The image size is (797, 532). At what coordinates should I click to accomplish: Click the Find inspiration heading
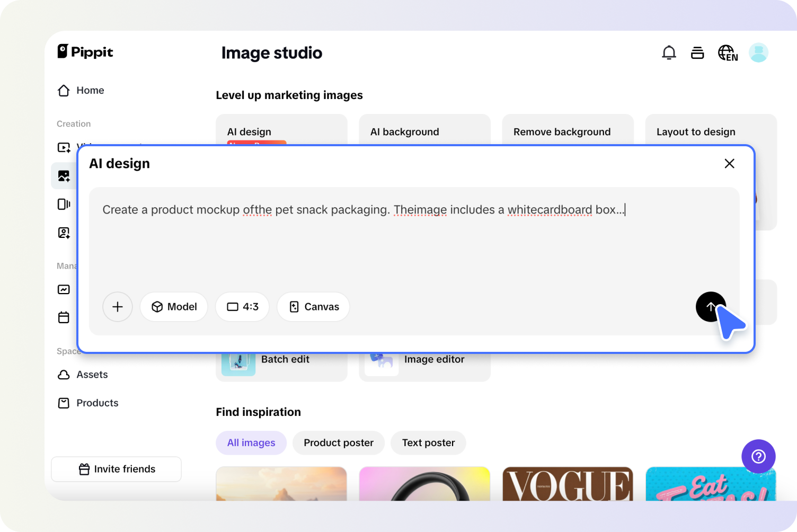[258, 412]
